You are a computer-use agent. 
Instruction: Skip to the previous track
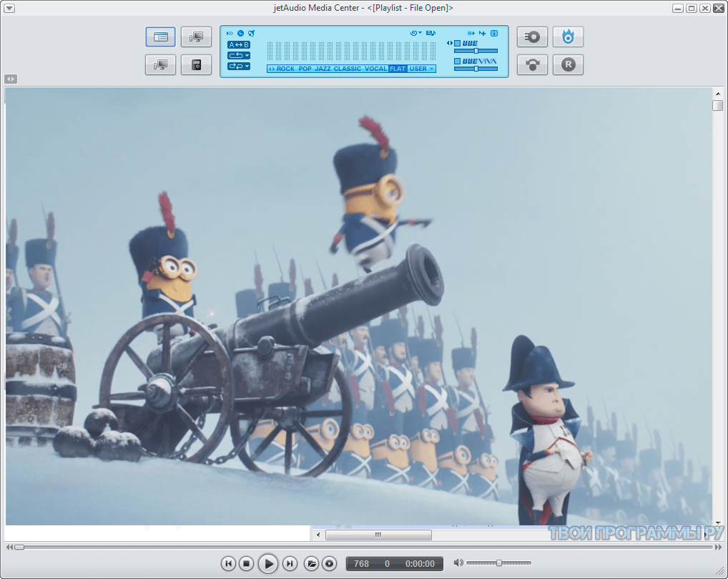(228, 564)
